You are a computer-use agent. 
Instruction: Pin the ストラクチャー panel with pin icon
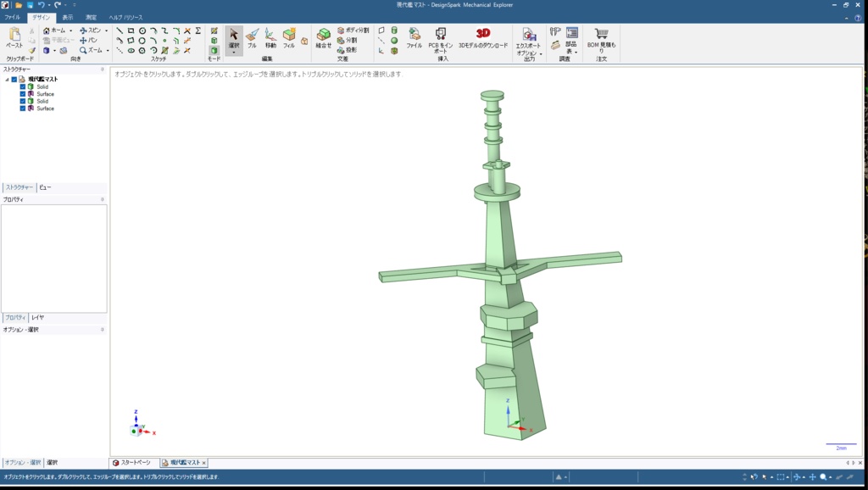[x=102, y=70]
